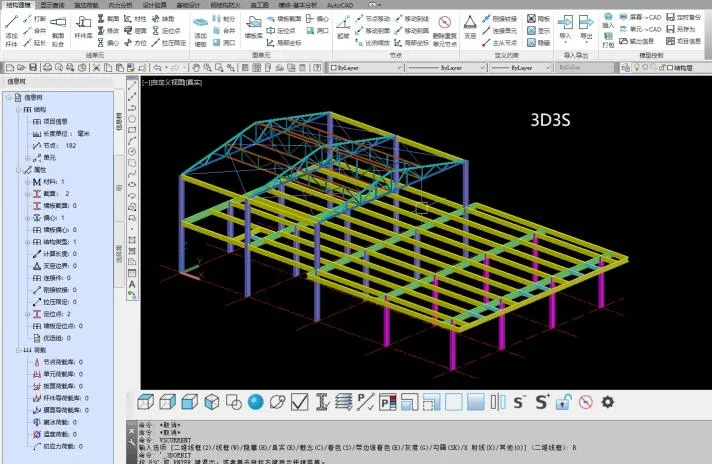Switch to the AutoCAD ribbon tab
The image size is (712, 464).
point(340,5)
